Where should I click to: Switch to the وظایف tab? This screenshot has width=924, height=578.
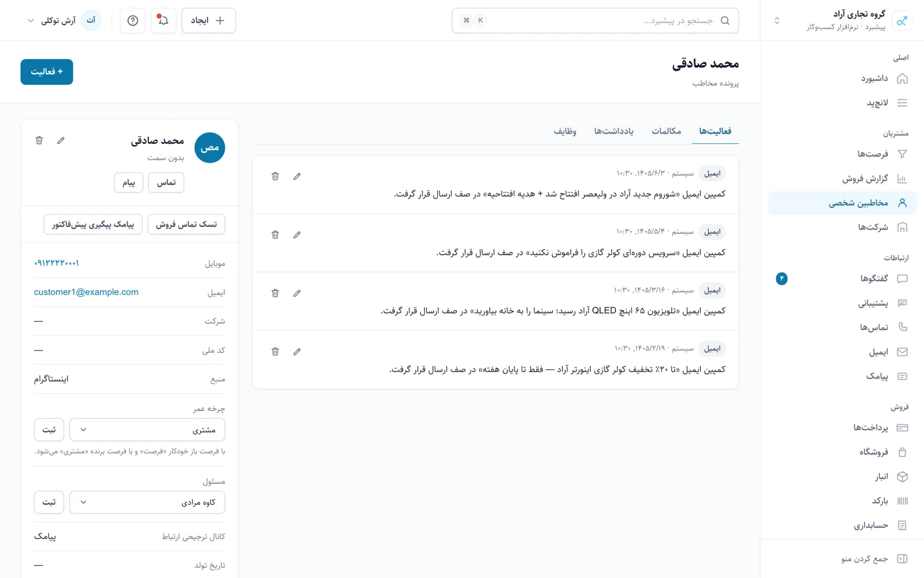coord(565,132)
